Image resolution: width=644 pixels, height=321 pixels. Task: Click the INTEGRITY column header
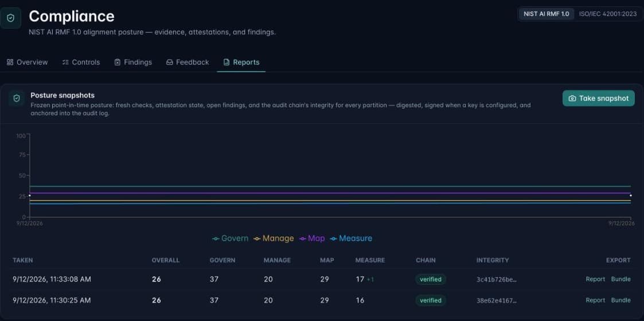[x=493, y=260]
